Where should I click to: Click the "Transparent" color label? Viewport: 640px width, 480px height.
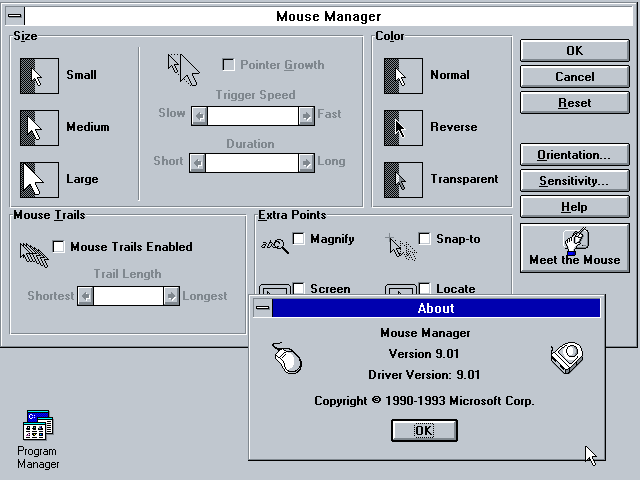(464, 179)
